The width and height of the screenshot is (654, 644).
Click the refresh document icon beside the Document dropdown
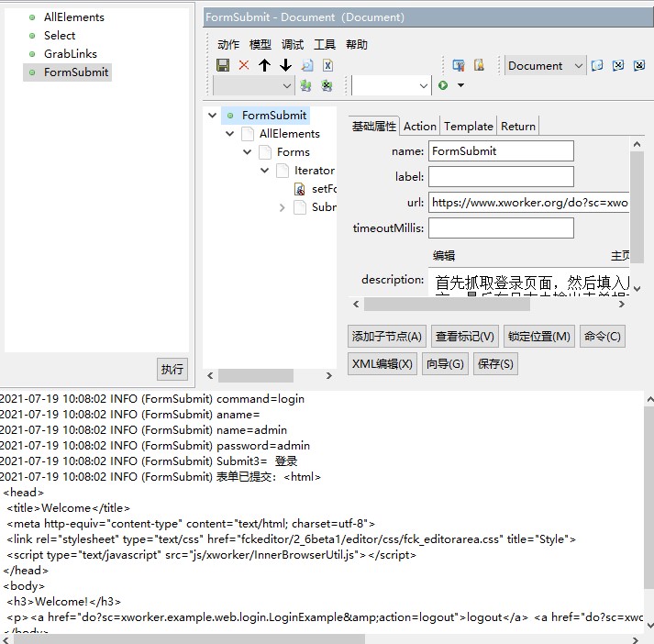pos(597,65)
